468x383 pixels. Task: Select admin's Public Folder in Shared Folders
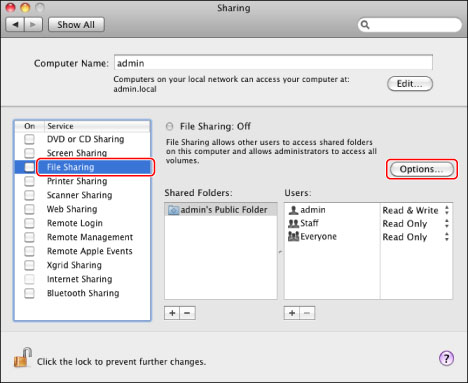(221, 210)
